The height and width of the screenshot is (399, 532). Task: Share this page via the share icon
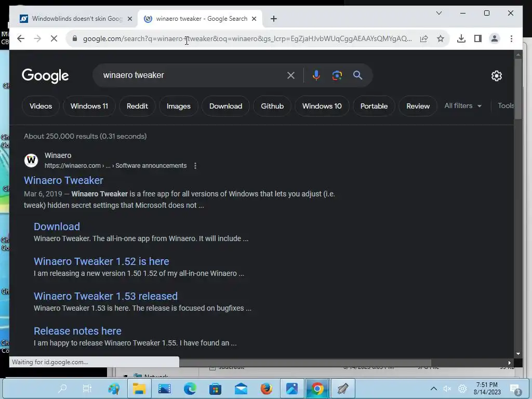point(424,38)
